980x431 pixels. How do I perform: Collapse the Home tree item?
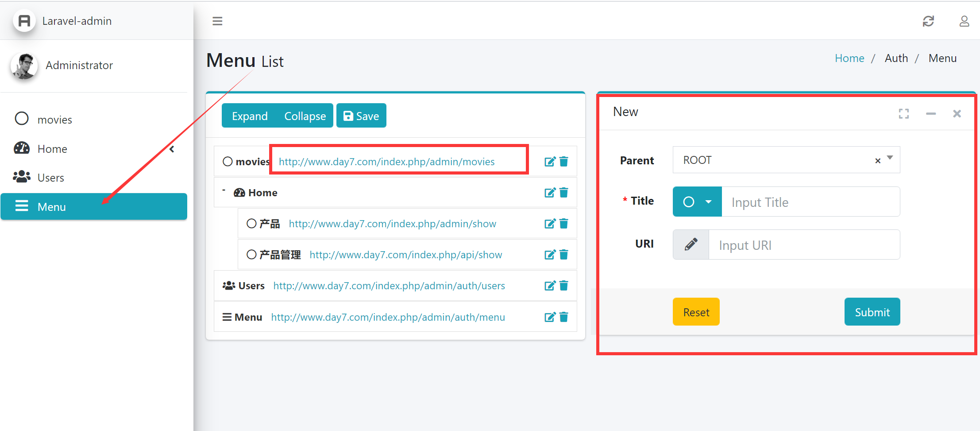(x=224, y=190)
